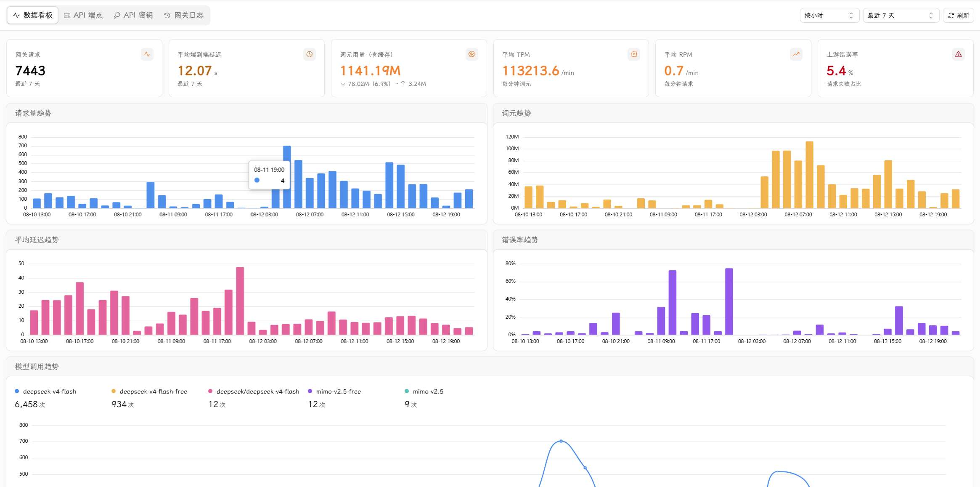Click the warning triangle on 上游错误率 card

[x=958, y=54]
